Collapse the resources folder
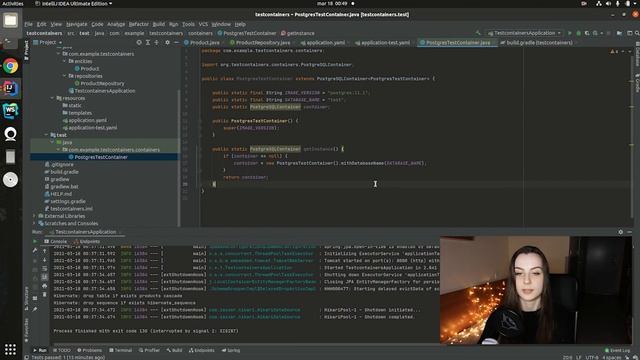This screenshot has height=360, width=640. [52, 98]
